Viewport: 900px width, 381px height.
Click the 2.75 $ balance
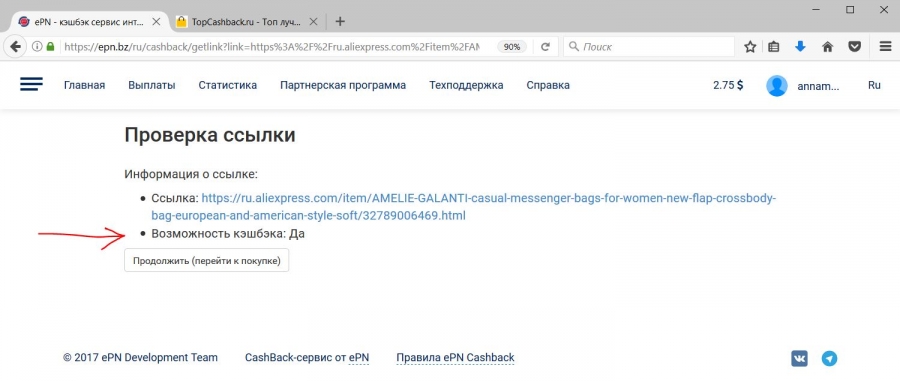(x=728, y=85)
